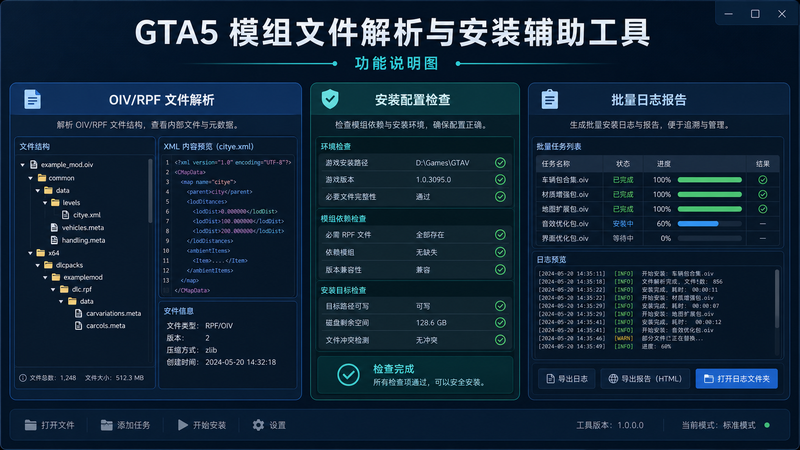
Task: Click the 1.0.3095.0 game version value
Action: tap(433, 180)
